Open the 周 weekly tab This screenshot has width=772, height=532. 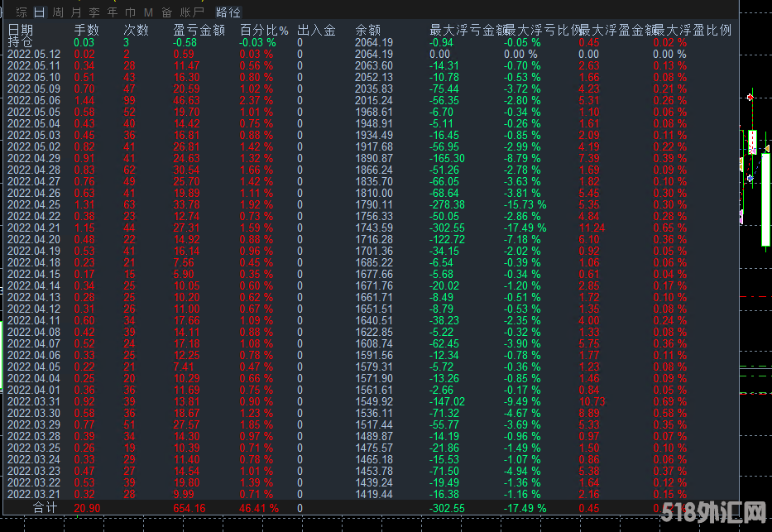click(x=57, y=12)
